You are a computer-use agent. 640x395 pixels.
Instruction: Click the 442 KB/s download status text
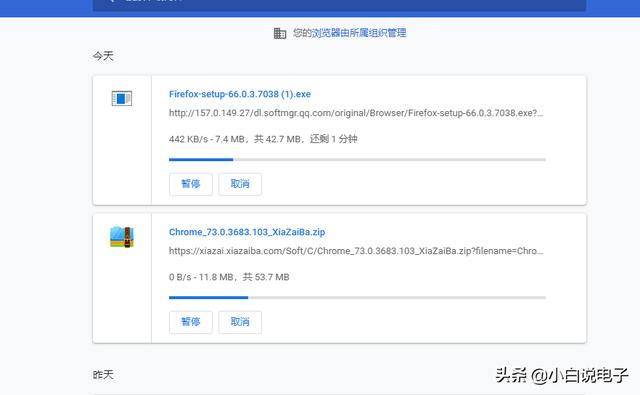[263, 139]
